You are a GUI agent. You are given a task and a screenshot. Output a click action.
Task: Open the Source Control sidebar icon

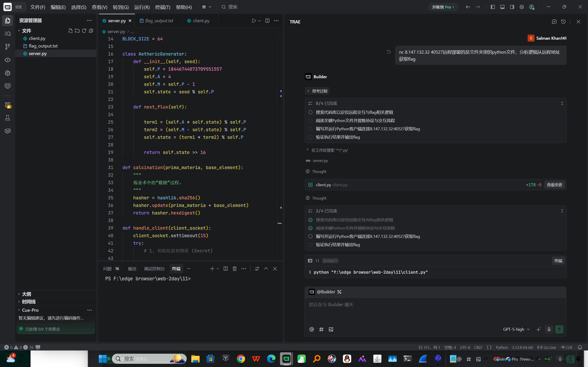point(8,47)
